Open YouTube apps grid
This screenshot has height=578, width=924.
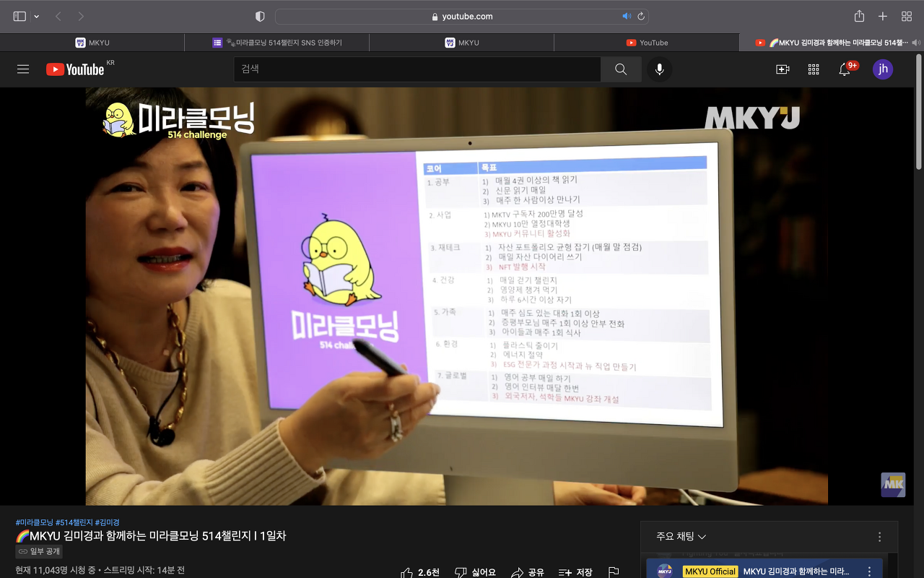click(x=814, y=69)
